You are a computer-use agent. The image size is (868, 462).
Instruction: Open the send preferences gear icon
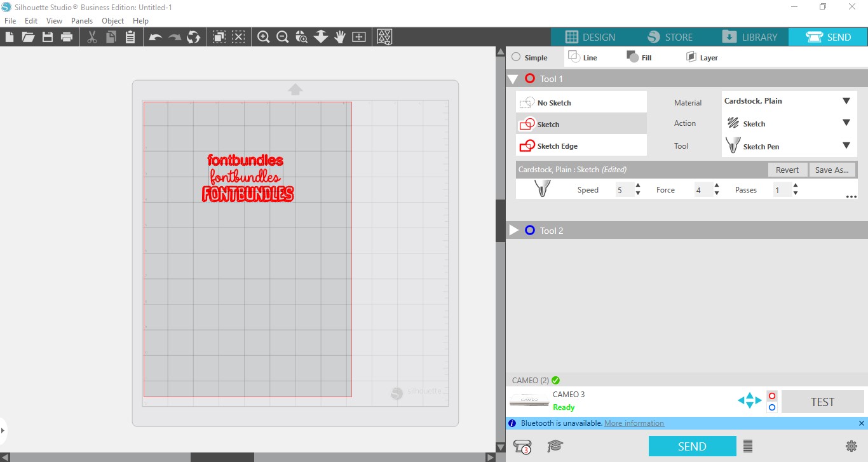(851, 446)
